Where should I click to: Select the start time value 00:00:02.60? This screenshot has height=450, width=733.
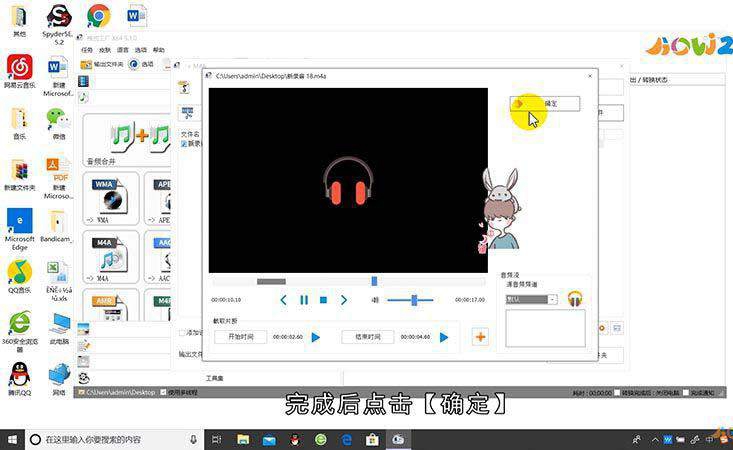288,337
